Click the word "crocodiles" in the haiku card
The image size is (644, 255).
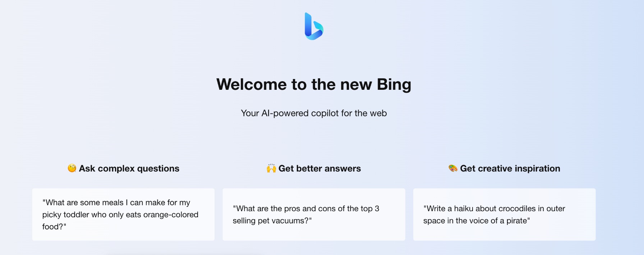click(517, 209)
